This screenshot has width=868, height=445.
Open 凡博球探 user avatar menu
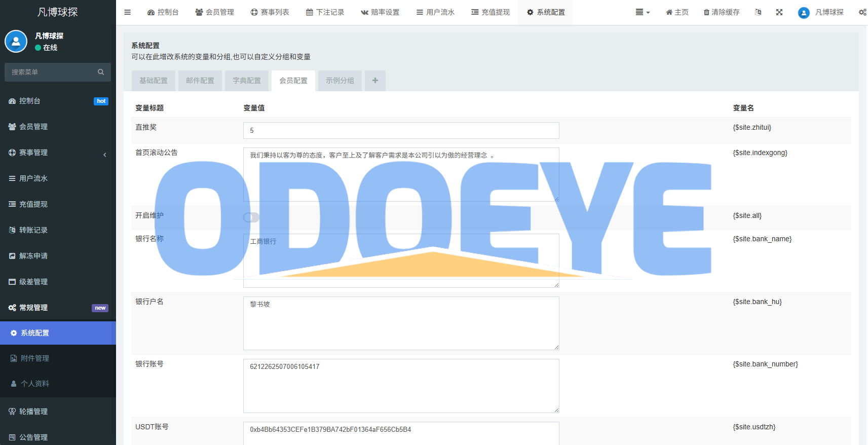tap(821, 12)
